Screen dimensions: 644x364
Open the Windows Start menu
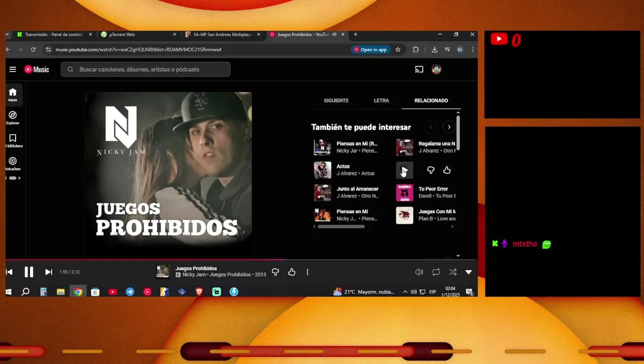point(9,292)
